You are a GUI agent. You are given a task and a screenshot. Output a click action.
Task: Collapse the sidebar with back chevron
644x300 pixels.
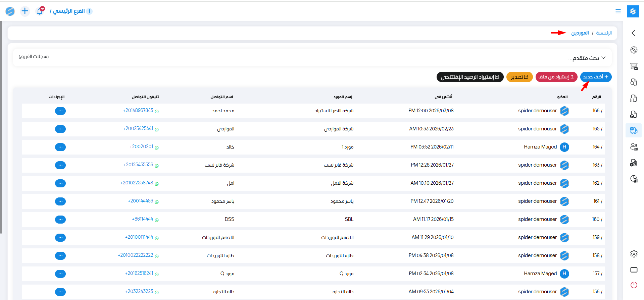(x=633, y=33)
